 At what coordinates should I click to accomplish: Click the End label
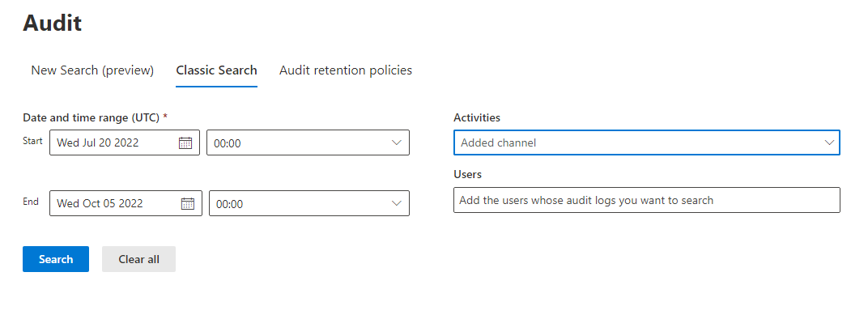[x=31, y=202]
